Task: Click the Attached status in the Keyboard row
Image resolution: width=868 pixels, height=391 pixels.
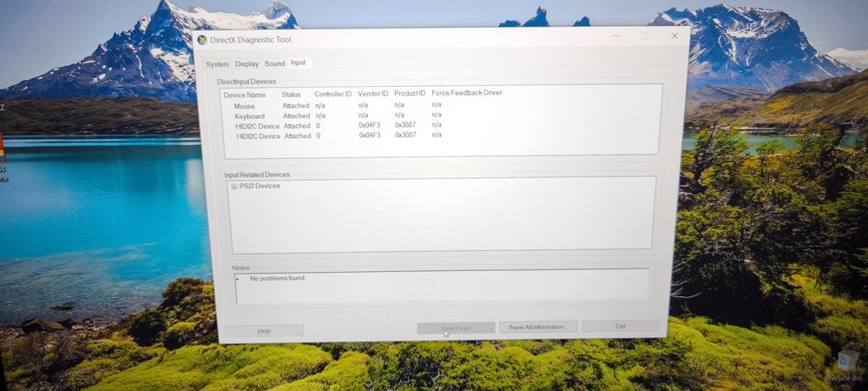Action: coord(297,116)
